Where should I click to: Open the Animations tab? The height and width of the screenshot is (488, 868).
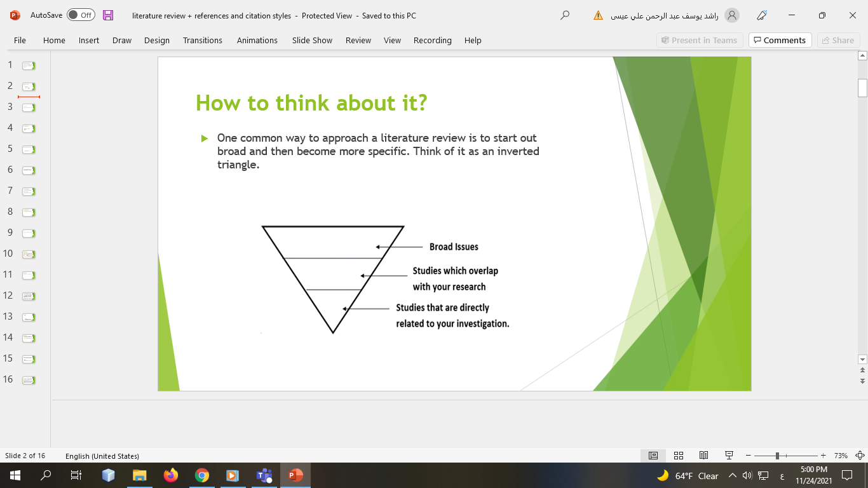pos(257,40)
